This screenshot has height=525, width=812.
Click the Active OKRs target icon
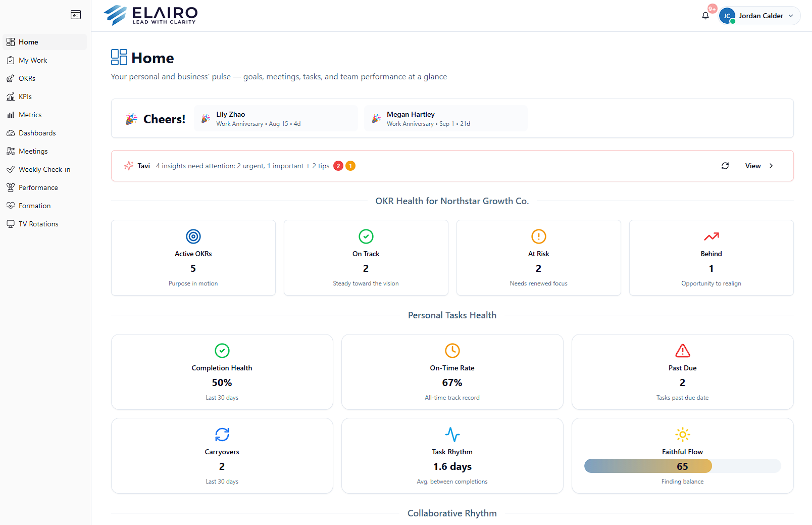193,236
